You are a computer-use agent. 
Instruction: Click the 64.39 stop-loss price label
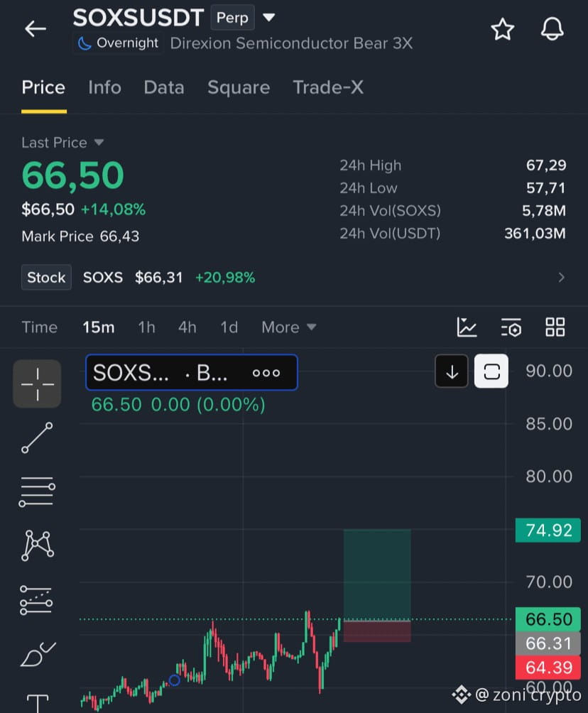pos(548,668)
